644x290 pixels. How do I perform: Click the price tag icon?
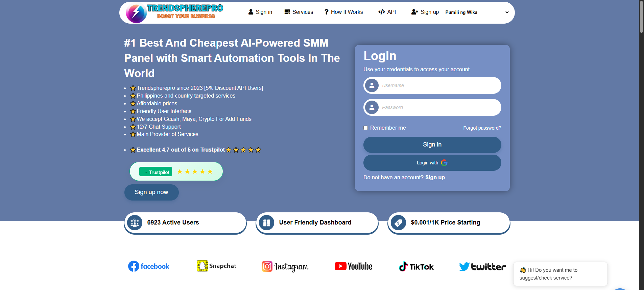coord(398,223)
